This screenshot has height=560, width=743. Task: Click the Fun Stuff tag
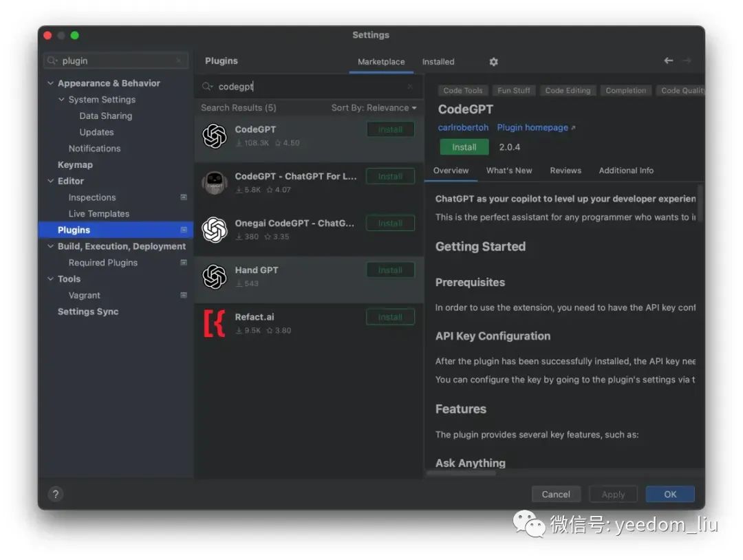tap(514, 91)
